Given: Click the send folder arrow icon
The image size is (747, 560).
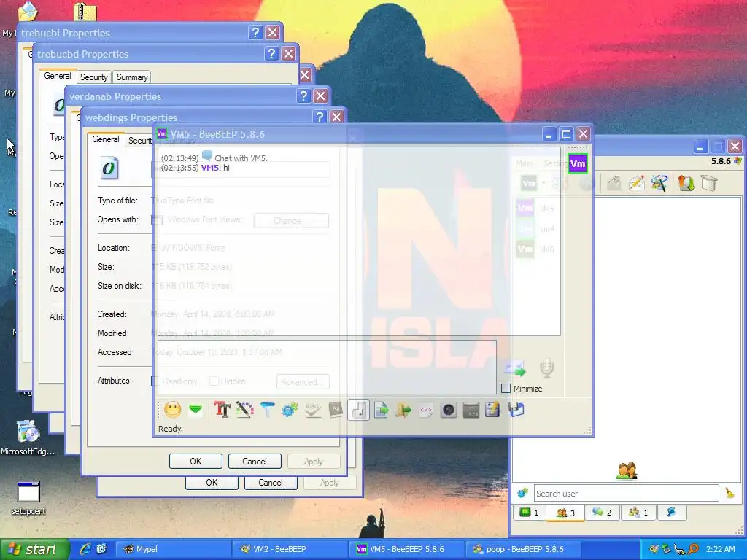Looking at the screenshot, I should pyautogui.click(x=403, y=410).
